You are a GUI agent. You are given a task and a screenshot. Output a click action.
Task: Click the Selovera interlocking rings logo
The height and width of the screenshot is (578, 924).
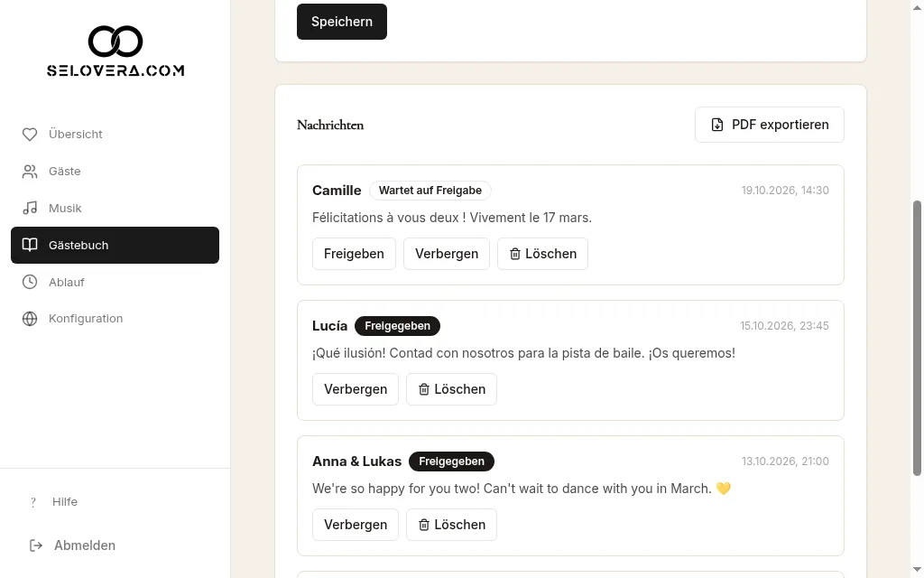tap(115, 42)
